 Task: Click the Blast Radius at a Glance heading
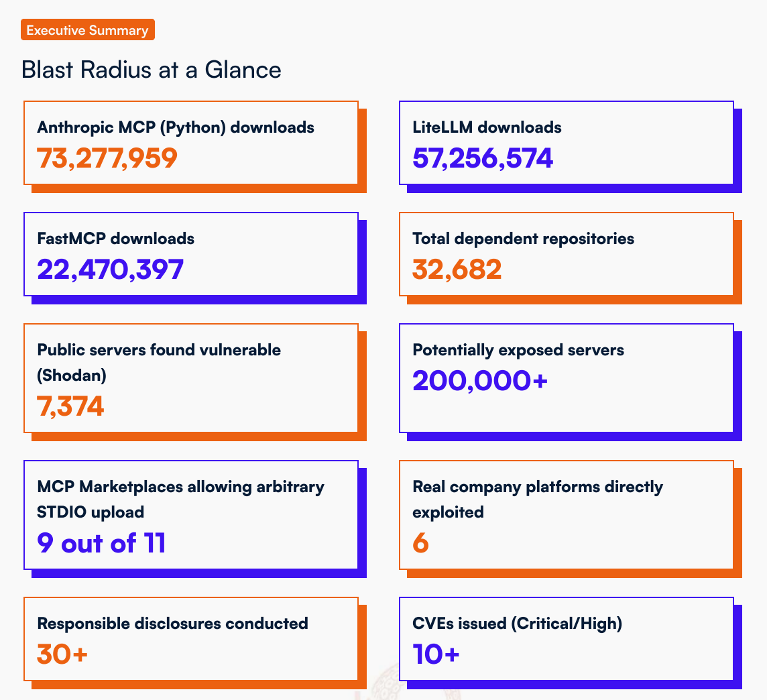151,70
